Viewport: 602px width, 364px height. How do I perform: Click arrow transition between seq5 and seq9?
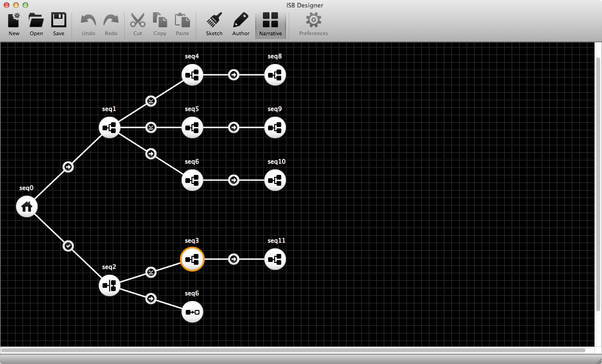pyautogui.click(x=234, y=127)
